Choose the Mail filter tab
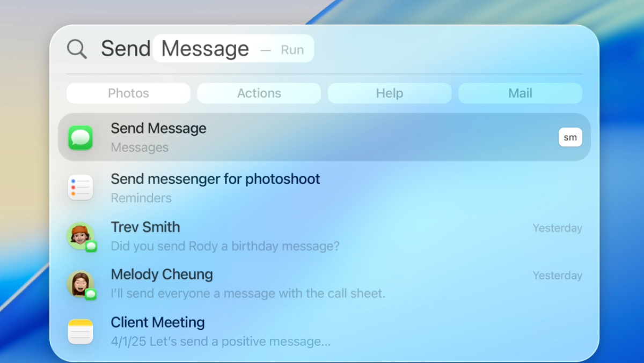Screen dimensions: 644x363 520,93
